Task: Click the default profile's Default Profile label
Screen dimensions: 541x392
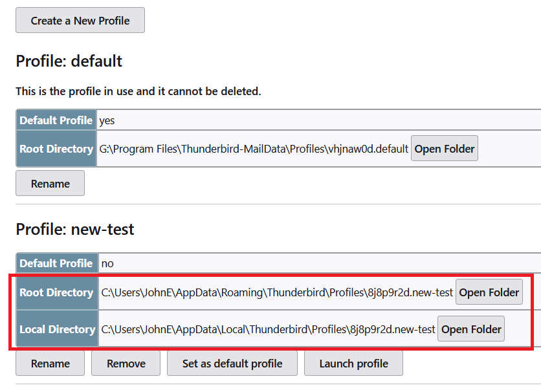Action: [56, 120]
